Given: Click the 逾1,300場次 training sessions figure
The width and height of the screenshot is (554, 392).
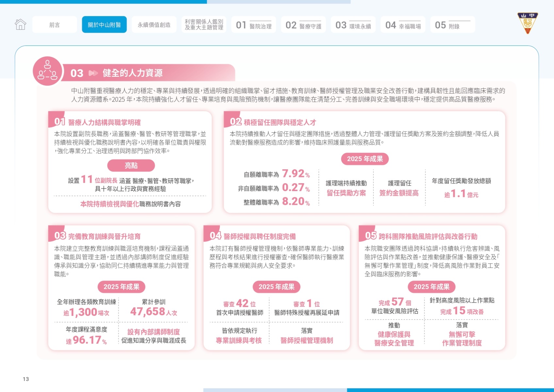Looking at the screenshot, I should coord(86,313).
